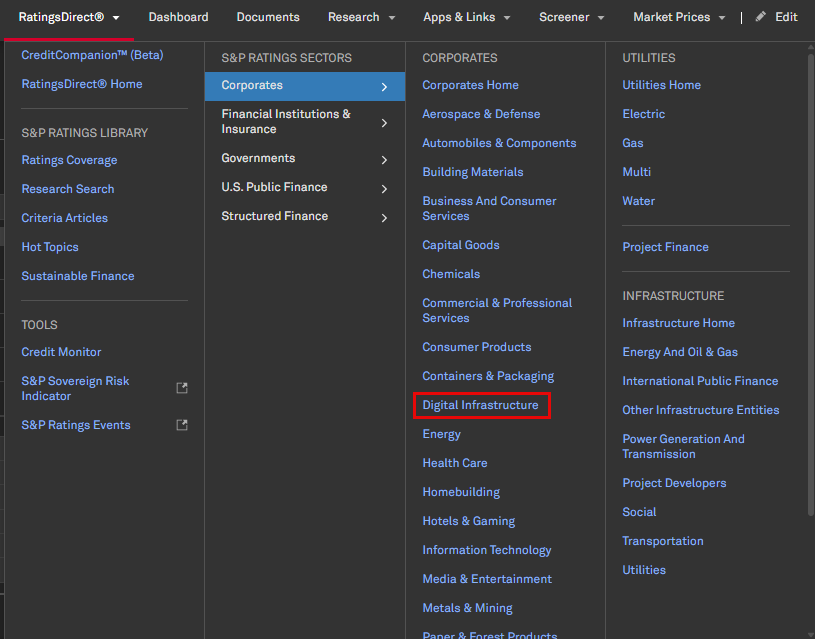Open the Market Prices dropdown
The height and width of the screenshot is (639, 815).
(680, 17)
